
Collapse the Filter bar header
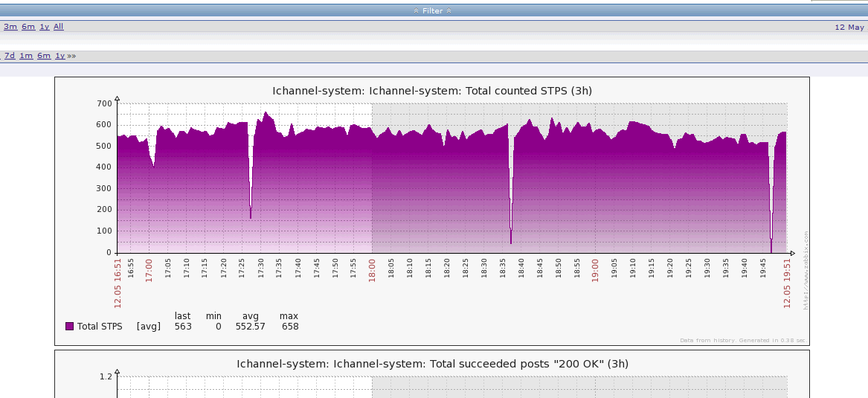433,10
